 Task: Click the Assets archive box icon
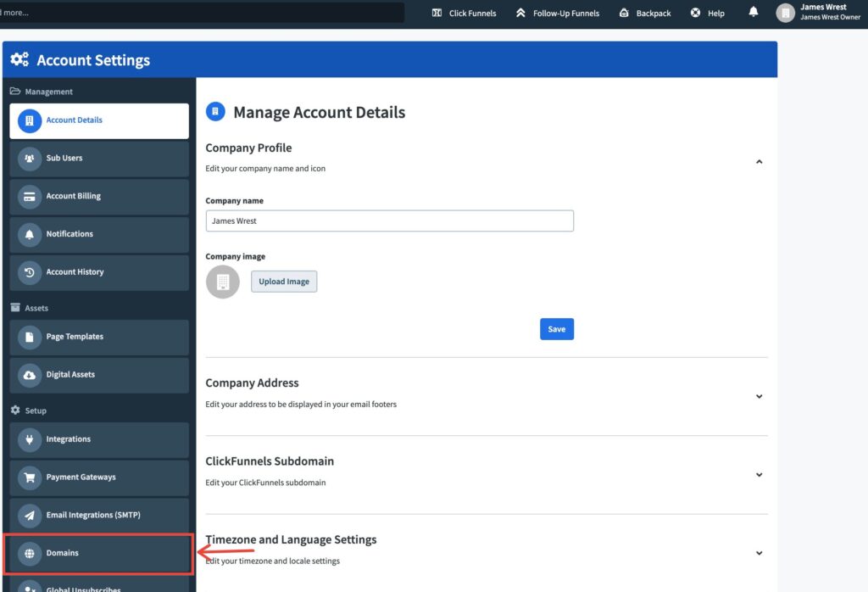pos(15,307)
